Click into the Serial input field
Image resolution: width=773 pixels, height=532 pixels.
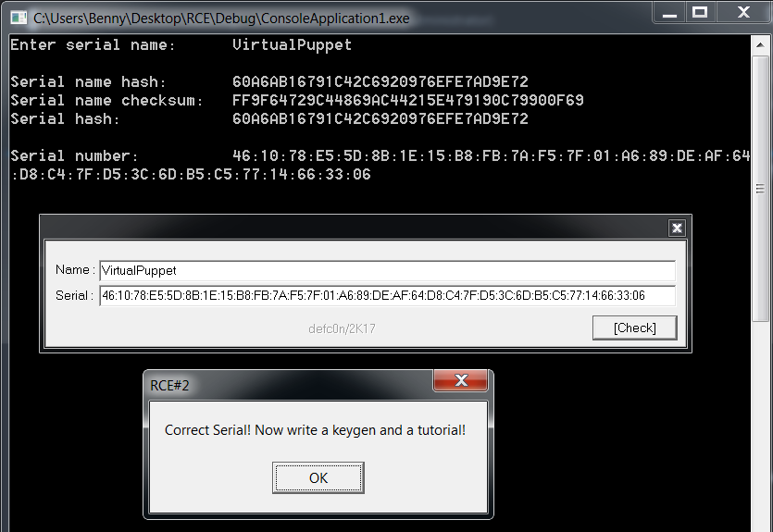pos(387,296)
